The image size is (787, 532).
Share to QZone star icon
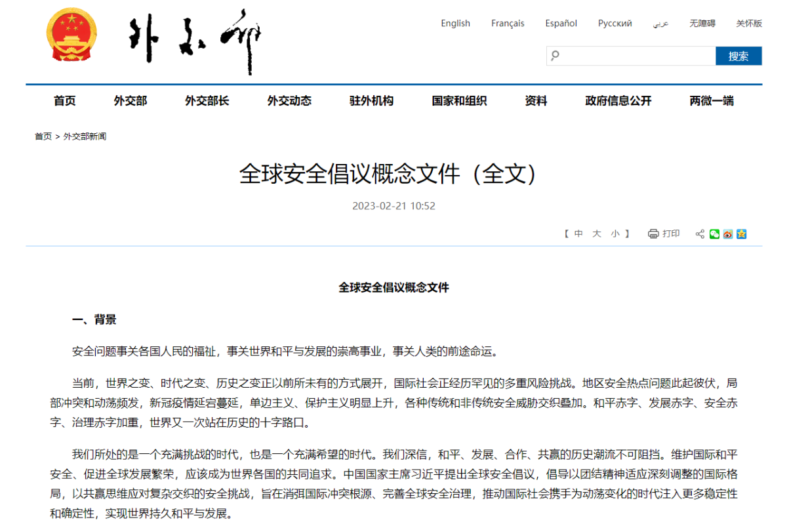click(x=742, y=234)
